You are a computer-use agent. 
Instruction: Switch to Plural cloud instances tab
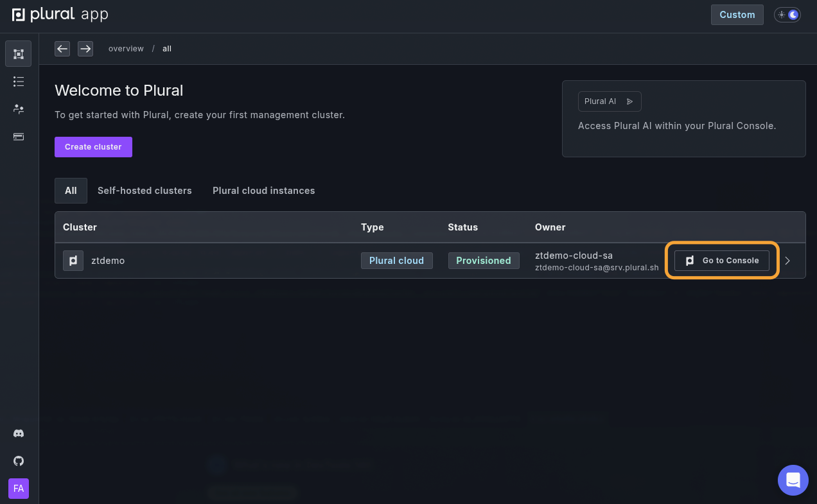263,191
